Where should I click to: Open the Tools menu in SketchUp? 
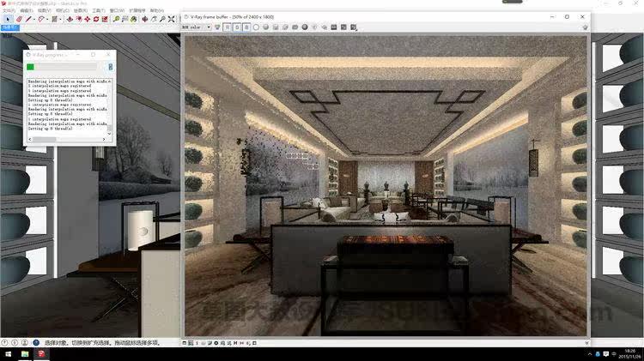99,10
